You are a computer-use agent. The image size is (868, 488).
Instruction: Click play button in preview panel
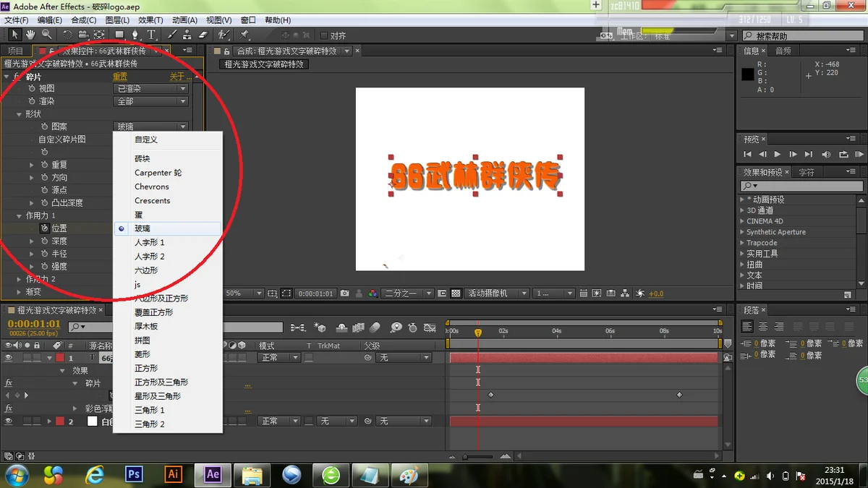click(778, 154)
